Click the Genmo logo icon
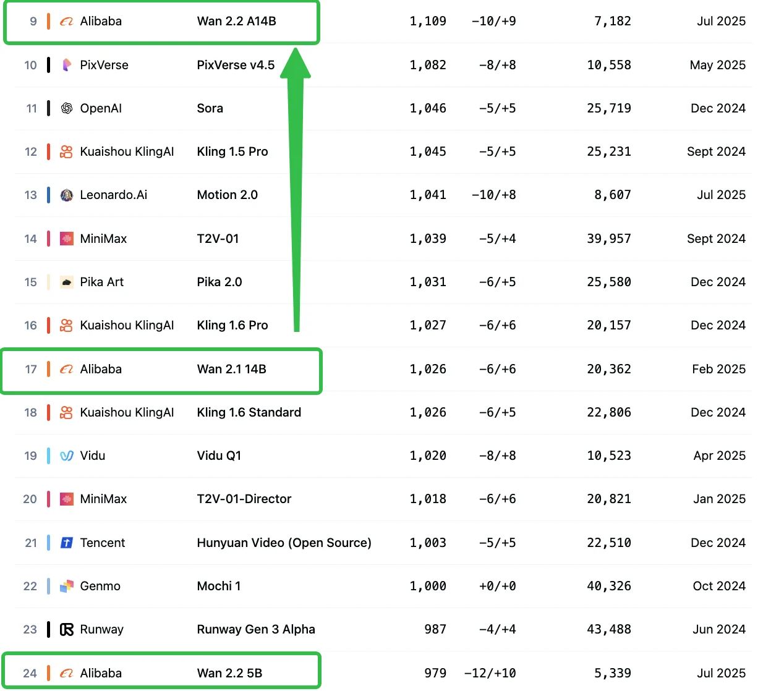 tap(67, 586)
